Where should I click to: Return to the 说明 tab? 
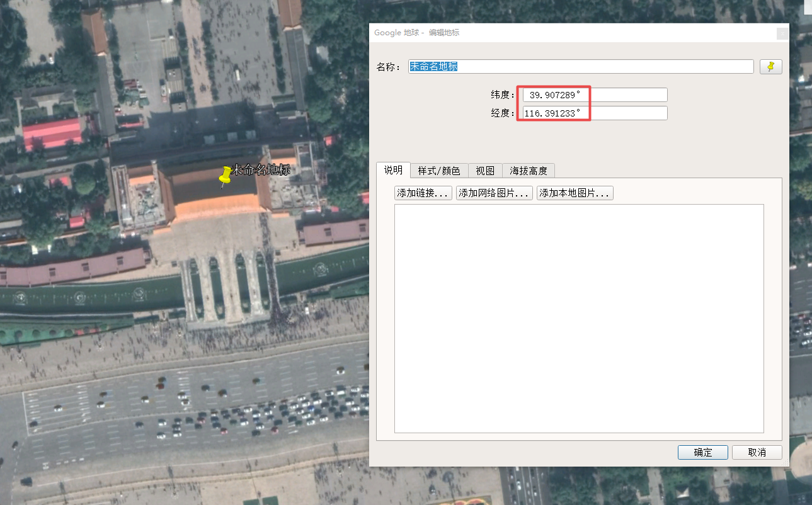(x=393, y=170)
